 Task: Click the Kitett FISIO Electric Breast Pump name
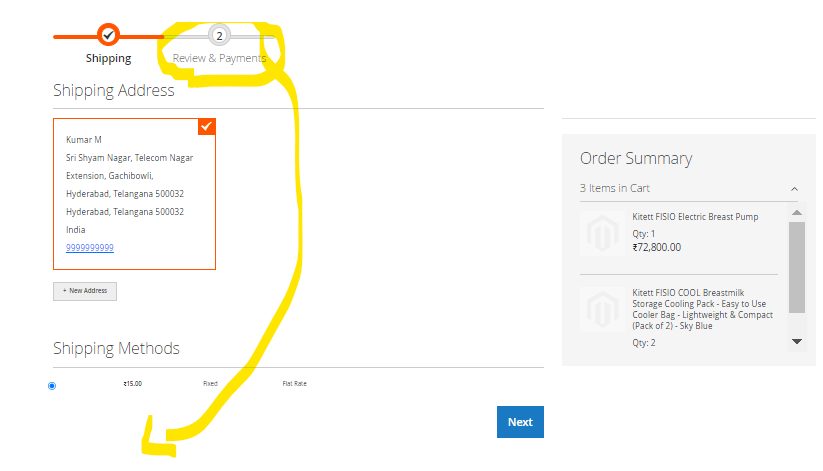pos(695,217)
